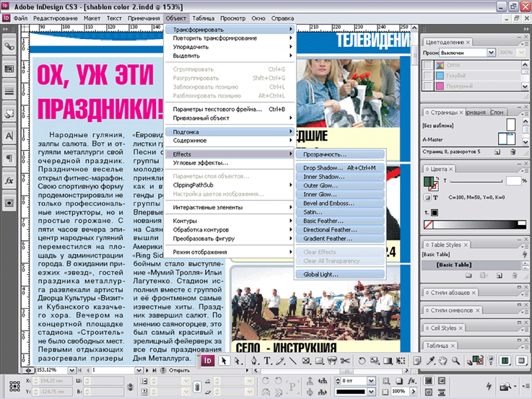Toggle constrain proportions chain link

tap(197, 387)
